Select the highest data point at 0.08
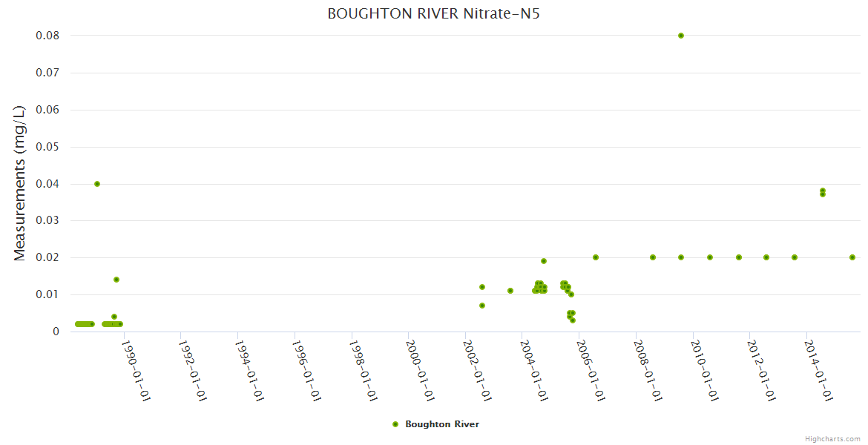Image resolution: width=868 pixels, height=445 pixels. tap(681, 36)
